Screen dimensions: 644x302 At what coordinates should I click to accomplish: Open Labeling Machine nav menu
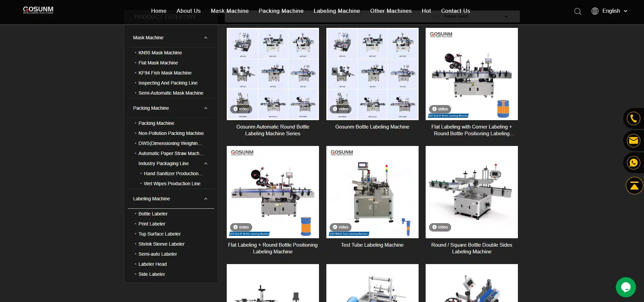pos(337,11)
